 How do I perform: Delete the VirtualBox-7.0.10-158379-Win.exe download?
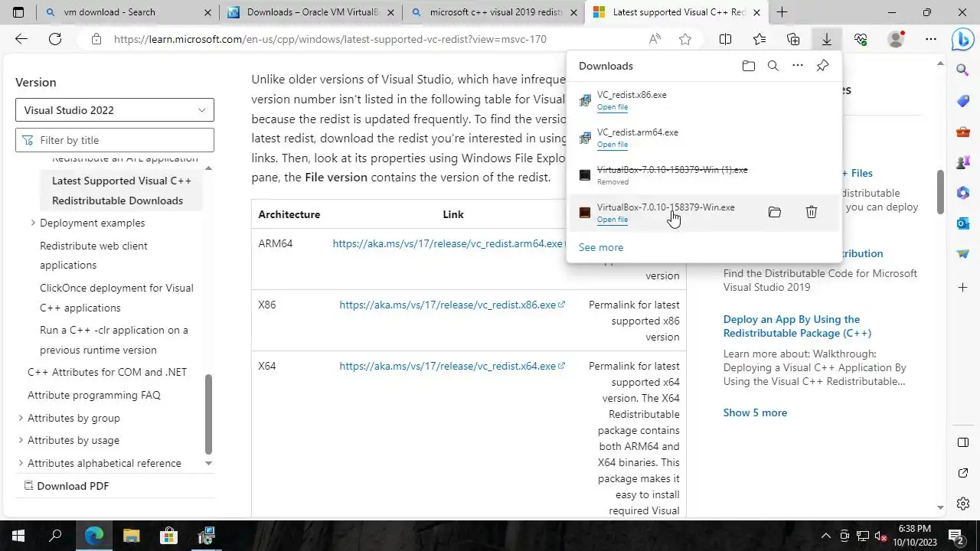(x=812, y=212)
